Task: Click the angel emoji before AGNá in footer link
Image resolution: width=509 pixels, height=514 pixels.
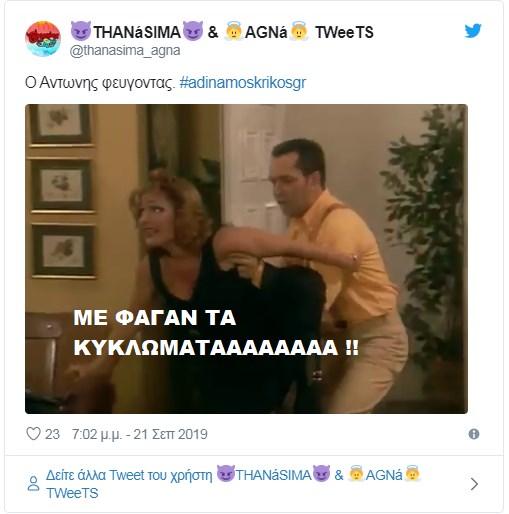Action: pyautogui.click(x=356, y=474)
